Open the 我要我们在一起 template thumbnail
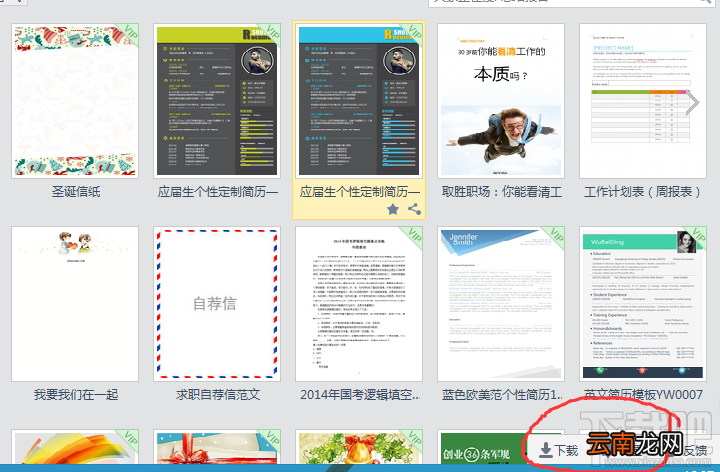The image size is (720, 472). tap(75, 304)
